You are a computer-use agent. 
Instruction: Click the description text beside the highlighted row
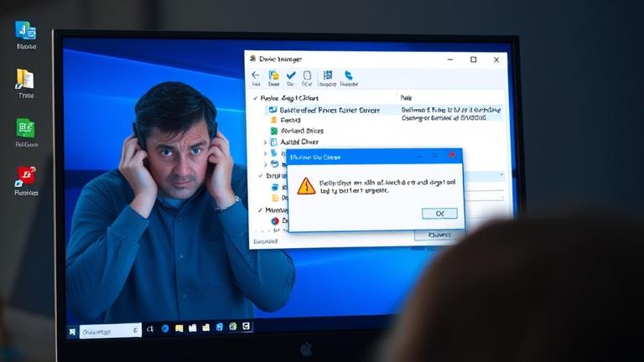click(x=450, y=114)
